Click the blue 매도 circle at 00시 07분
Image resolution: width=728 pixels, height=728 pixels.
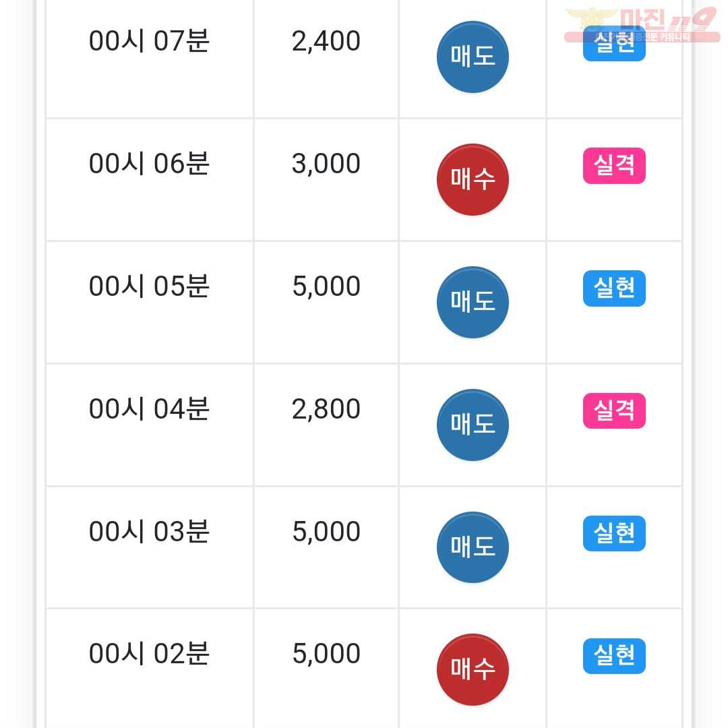(x=473, y=57)
